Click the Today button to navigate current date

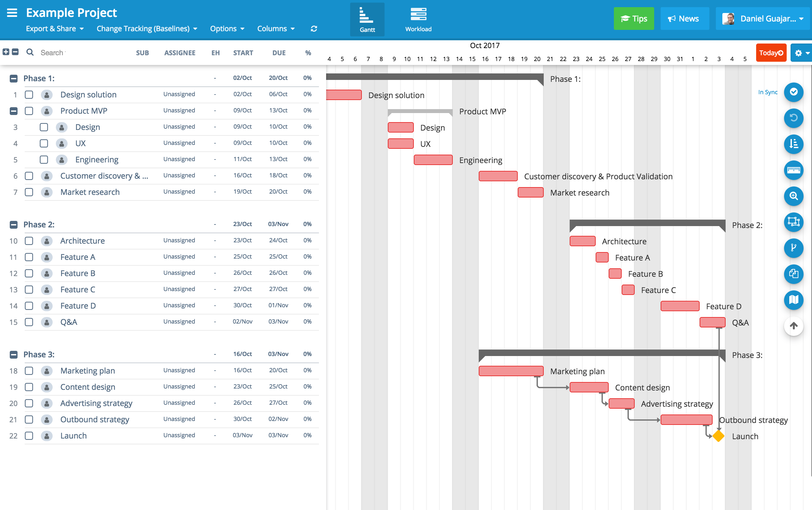pos(770,53)
